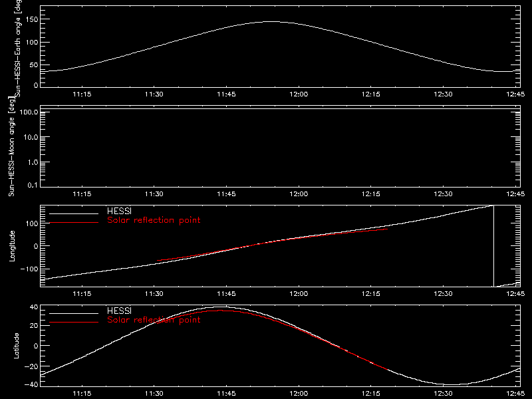This screenshot has width=532, height=399.
Task: Click the 100 tick label on Longitude axis
Action: click(x=31, y=223)
